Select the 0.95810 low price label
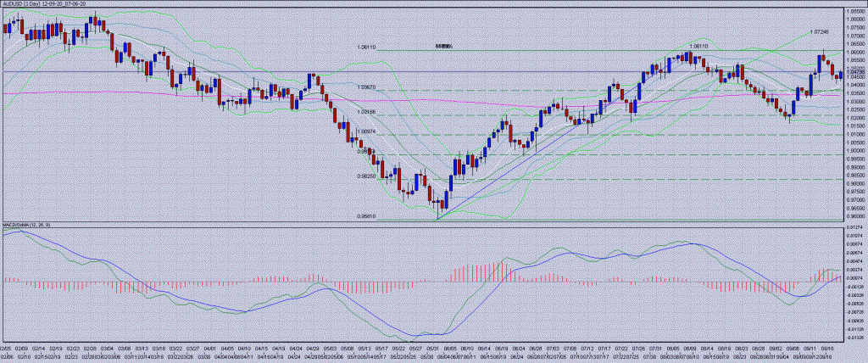The image size is (868, 363). [x=366, y=216]
